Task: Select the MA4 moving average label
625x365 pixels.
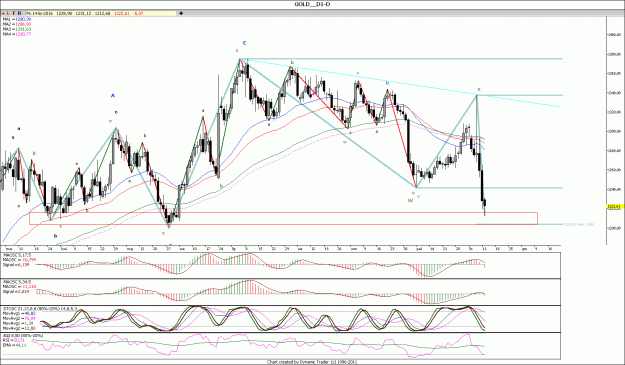Action: coord(17,34)
